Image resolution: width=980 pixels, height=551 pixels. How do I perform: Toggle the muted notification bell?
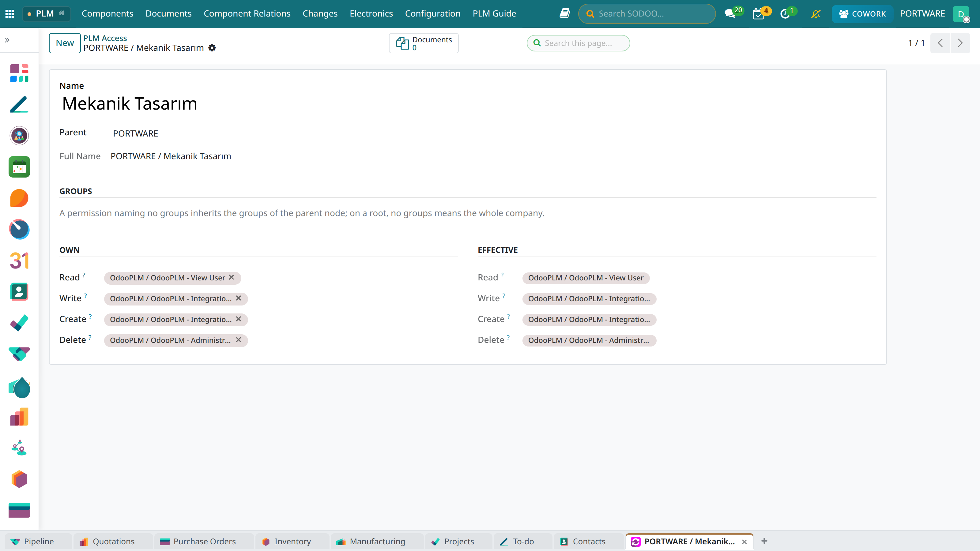pyautogui.click(x=815, y=14)
